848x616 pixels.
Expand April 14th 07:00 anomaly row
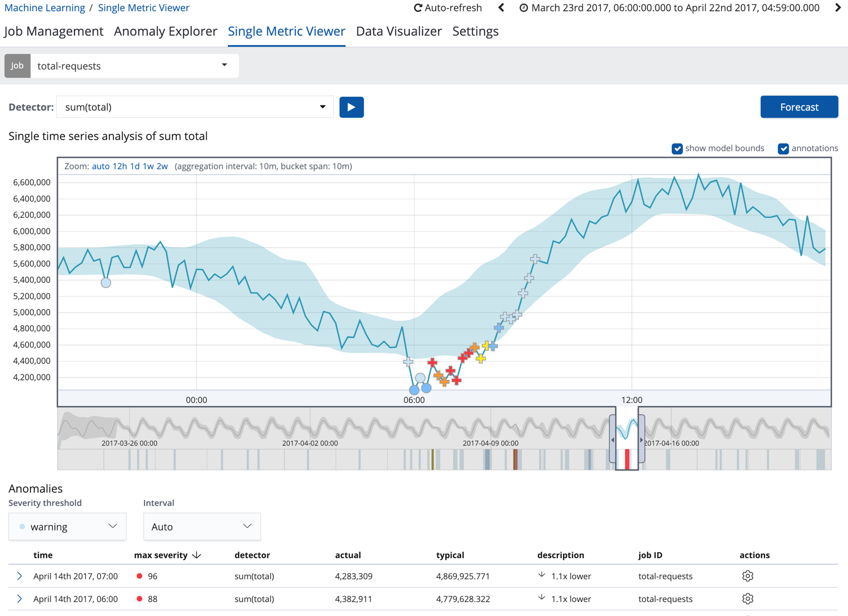pyautogui.click(x=19, y=576)
